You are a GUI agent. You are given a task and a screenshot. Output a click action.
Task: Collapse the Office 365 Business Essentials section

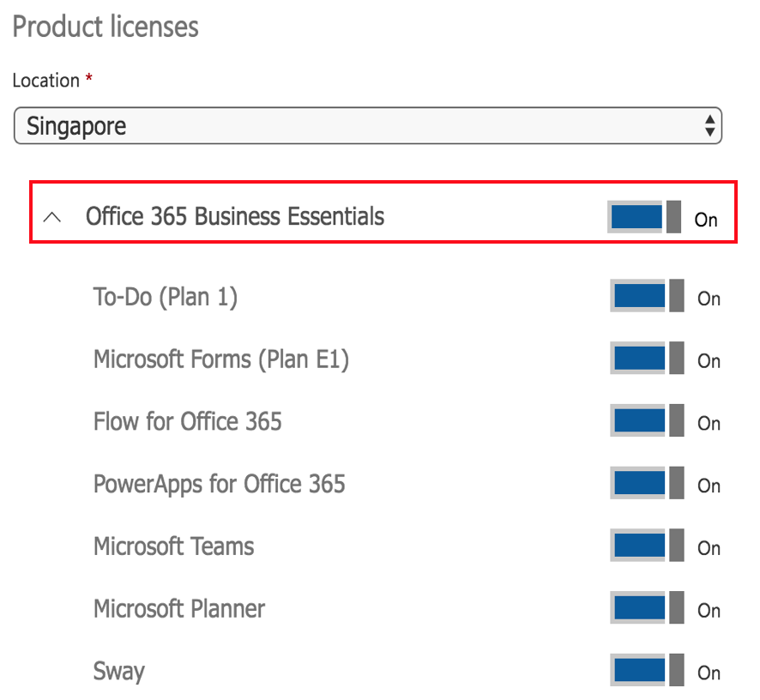pos(51,217)
